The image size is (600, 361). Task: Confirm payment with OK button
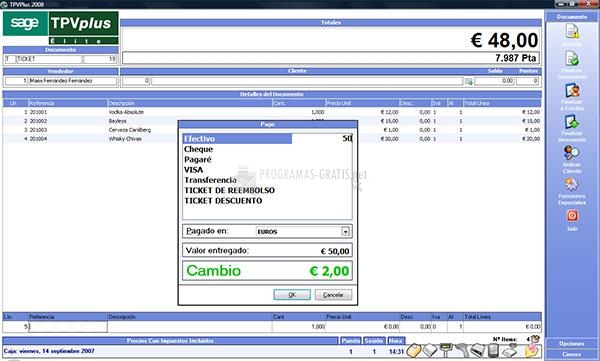292,295
